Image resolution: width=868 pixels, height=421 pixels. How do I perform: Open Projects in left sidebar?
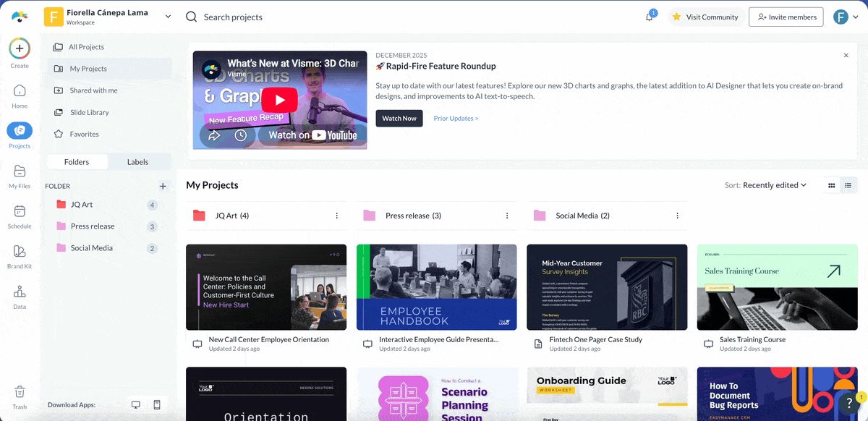[20, 135]
